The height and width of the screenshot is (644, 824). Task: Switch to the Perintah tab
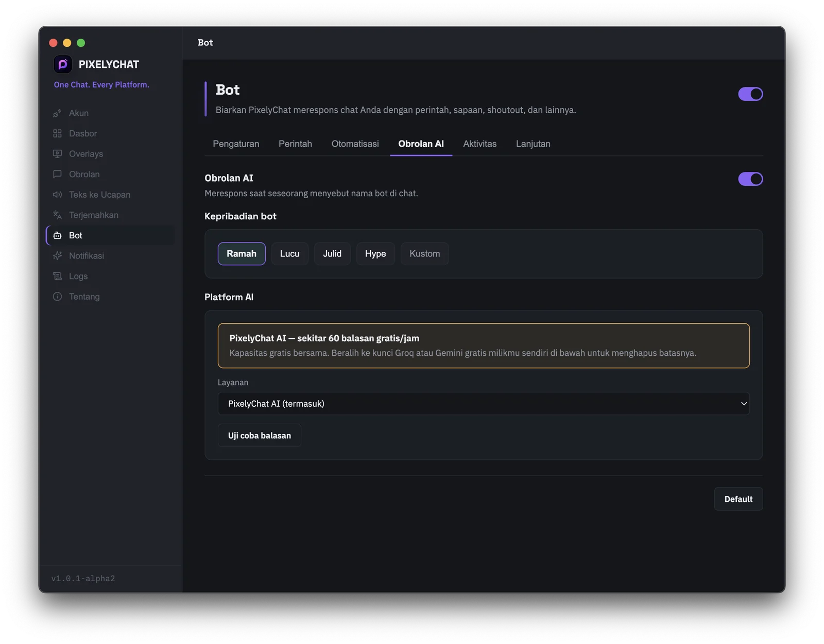click(295, 144)
